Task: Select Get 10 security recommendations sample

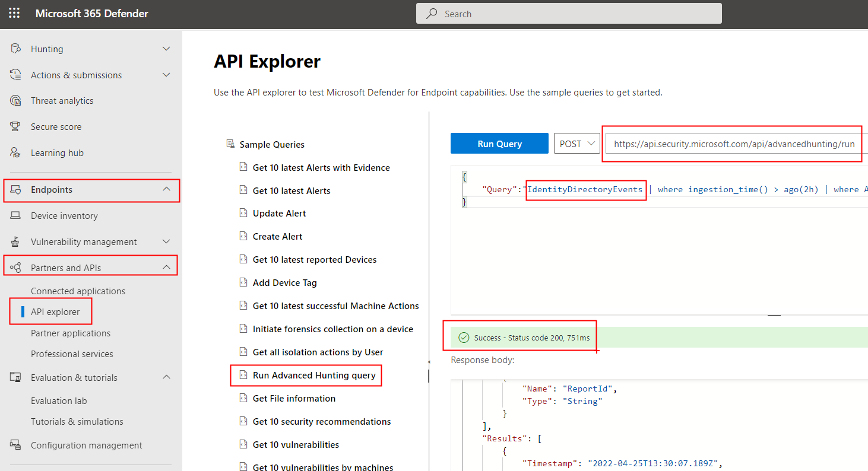Action: [x=322, y=421]
